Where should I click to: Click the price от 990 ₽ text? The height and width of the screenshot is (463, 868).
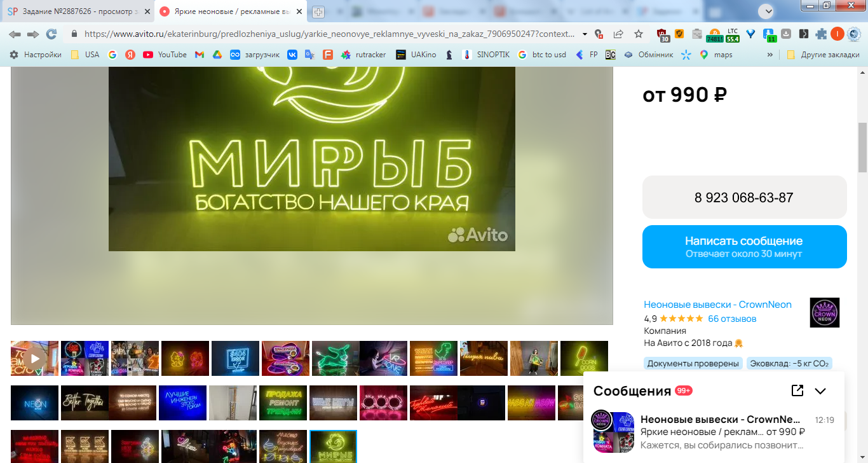684,95
